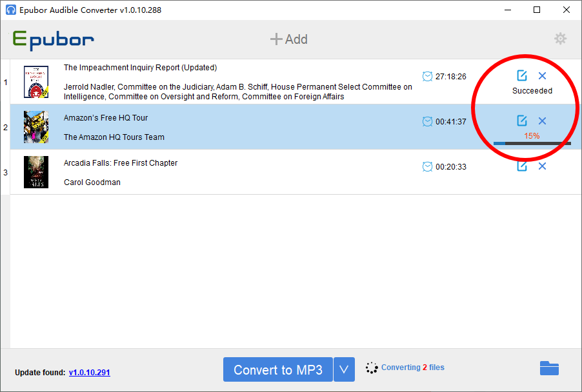Remove Arcadia Falls: Free First Chapter
The image size is (582, 392).
pos(542,166)
